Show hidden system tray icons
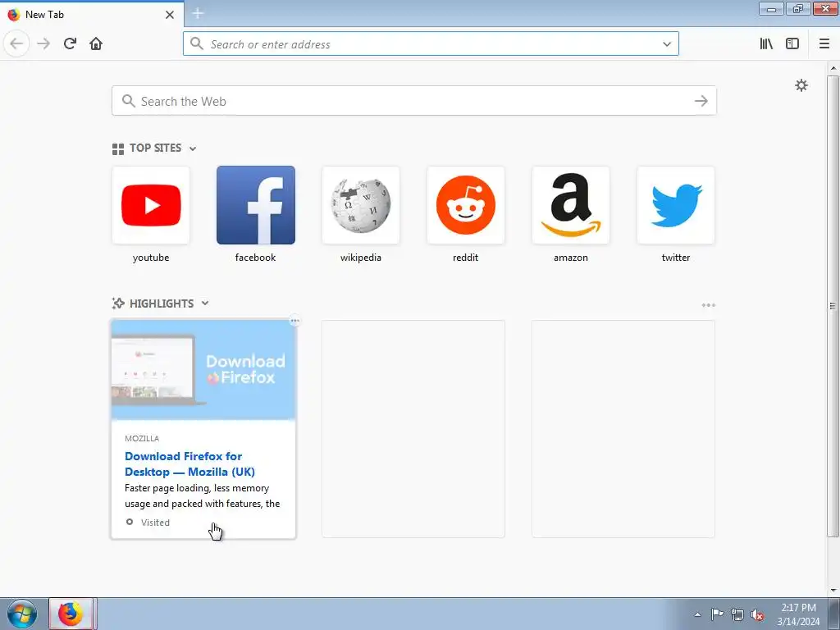The height and width of the screenshot is (630, 840). click(x=697, y=614)
